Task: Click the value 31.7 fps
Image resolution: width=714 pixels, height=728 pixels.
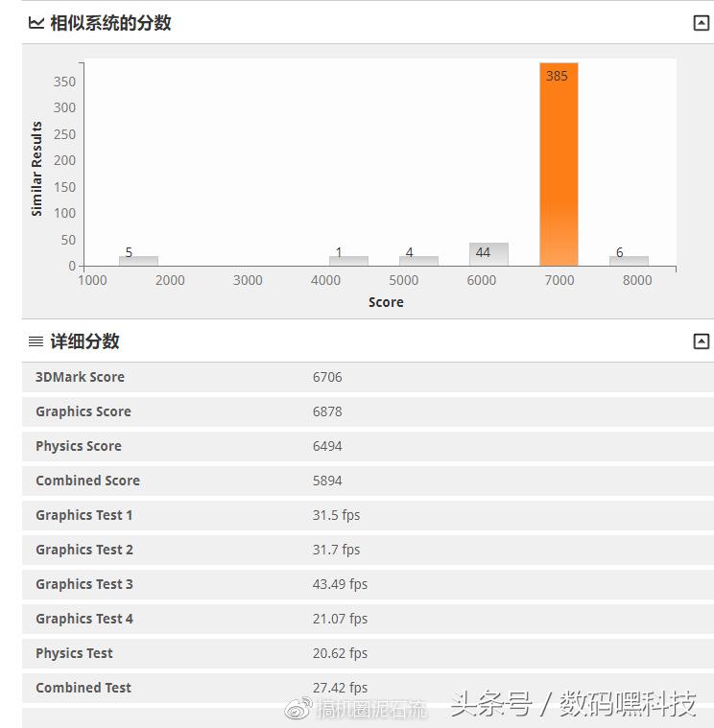Action: 336,550
